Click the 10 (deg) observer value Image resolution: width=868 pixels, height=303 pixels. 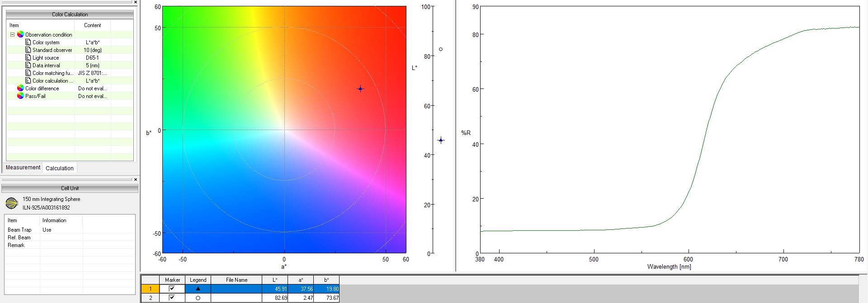click(x=92, y=50)
